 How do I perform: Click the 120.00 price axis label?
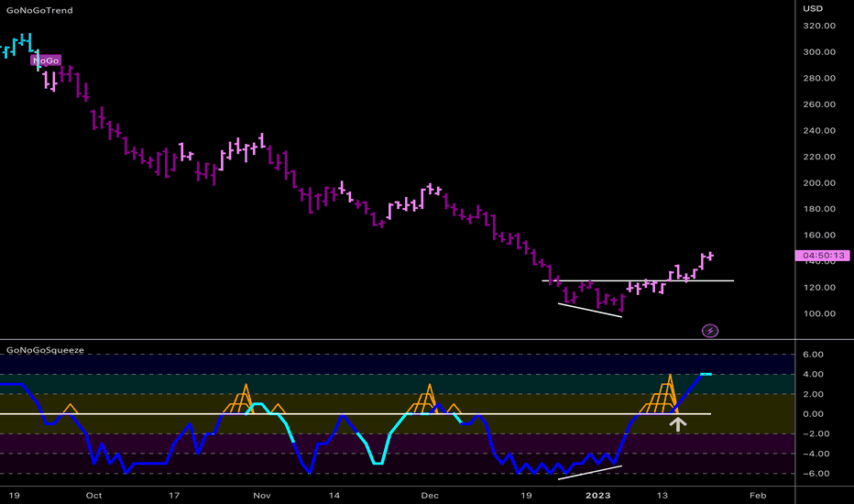pos(819,287)
